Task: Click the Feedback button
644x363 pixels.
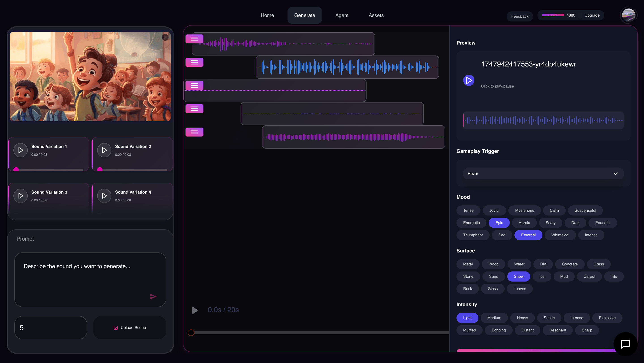Action: pyautogui.click(x=520, y=16)
